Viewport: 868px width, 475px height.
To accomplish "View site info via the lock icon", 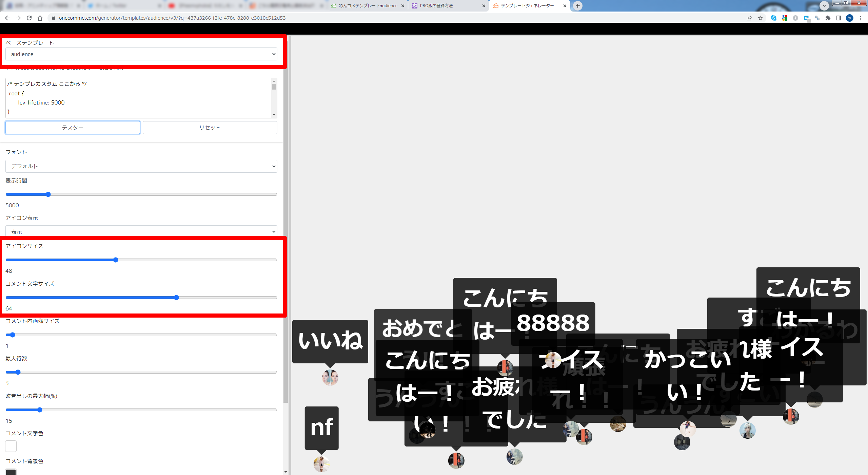I will tap(53, 18).
